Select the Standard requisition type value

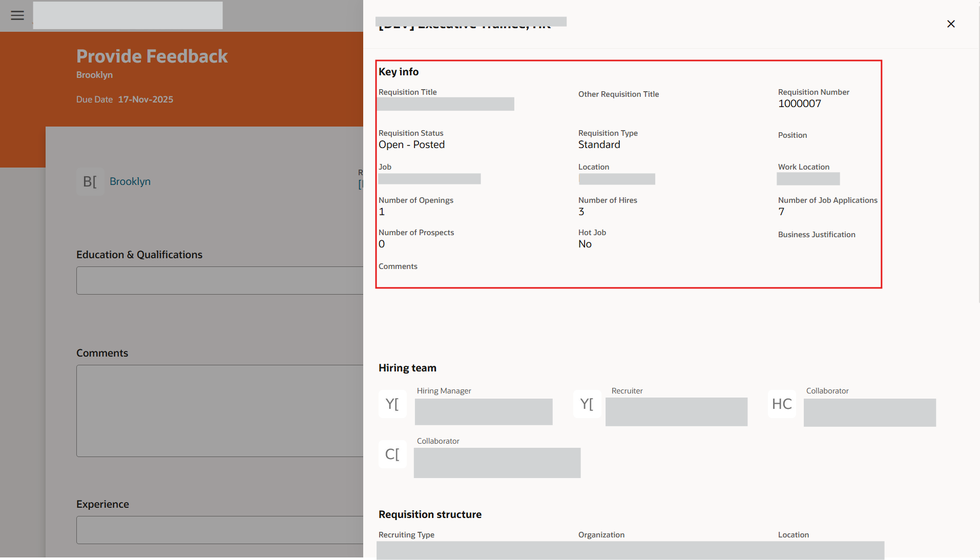[599, 144]
